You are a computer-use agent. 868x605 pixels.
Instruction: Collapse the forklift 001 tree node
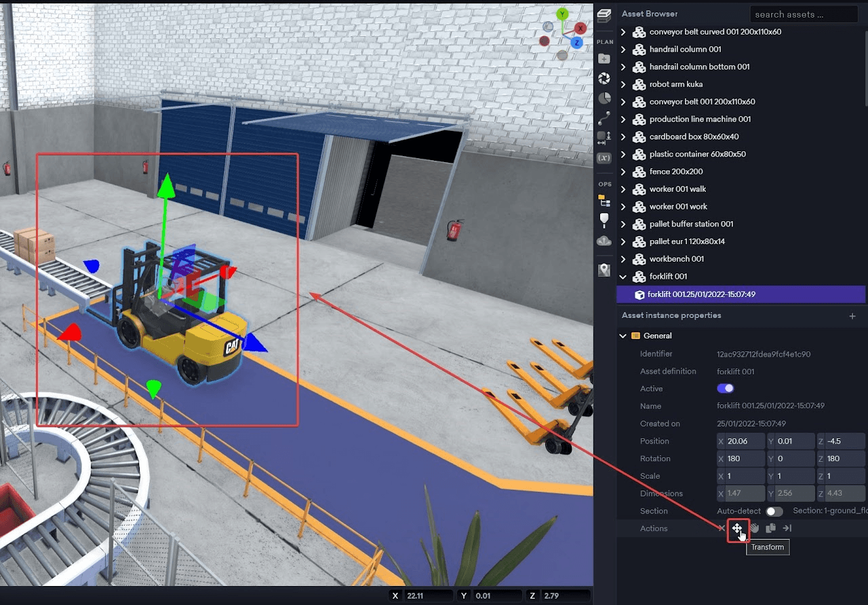point(623,277)
